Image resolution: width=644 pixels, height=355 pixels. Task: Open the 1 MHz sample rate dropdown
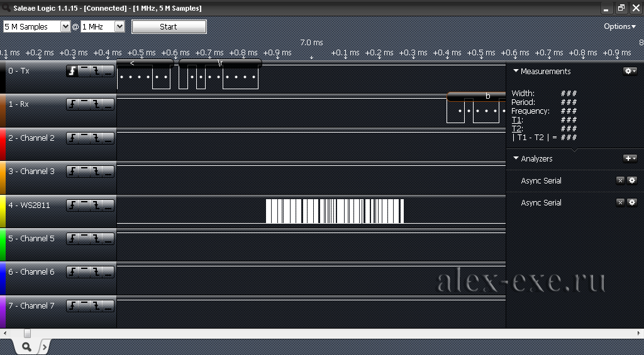[119, 26]
